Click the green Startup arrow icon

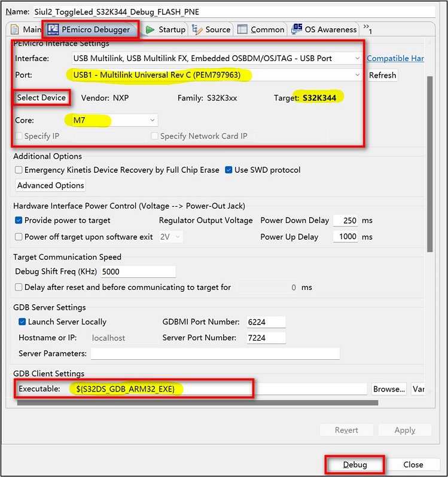[150, 30]
